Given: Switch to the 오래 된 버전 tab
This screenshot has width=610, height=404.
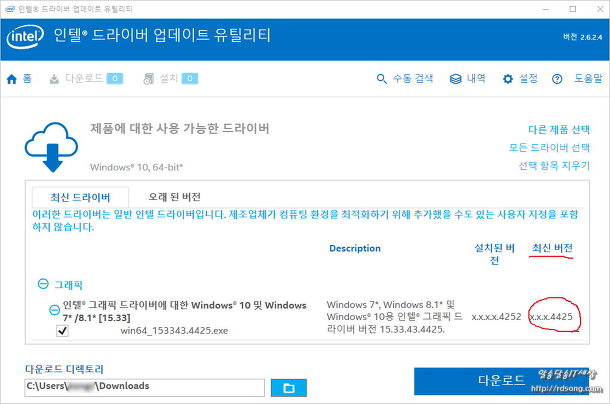Looking at the screenshot, I should (181, 196).
